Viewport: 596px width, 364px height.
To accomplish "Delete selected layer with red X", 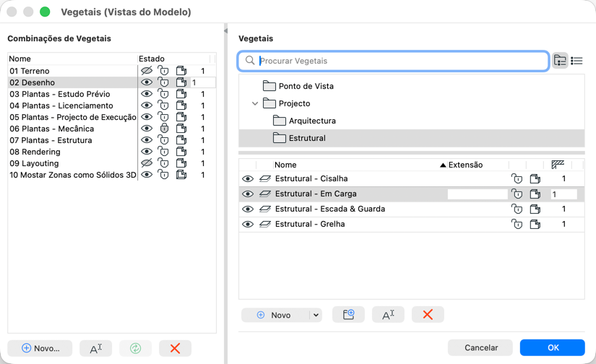I will tap(428, 315).
